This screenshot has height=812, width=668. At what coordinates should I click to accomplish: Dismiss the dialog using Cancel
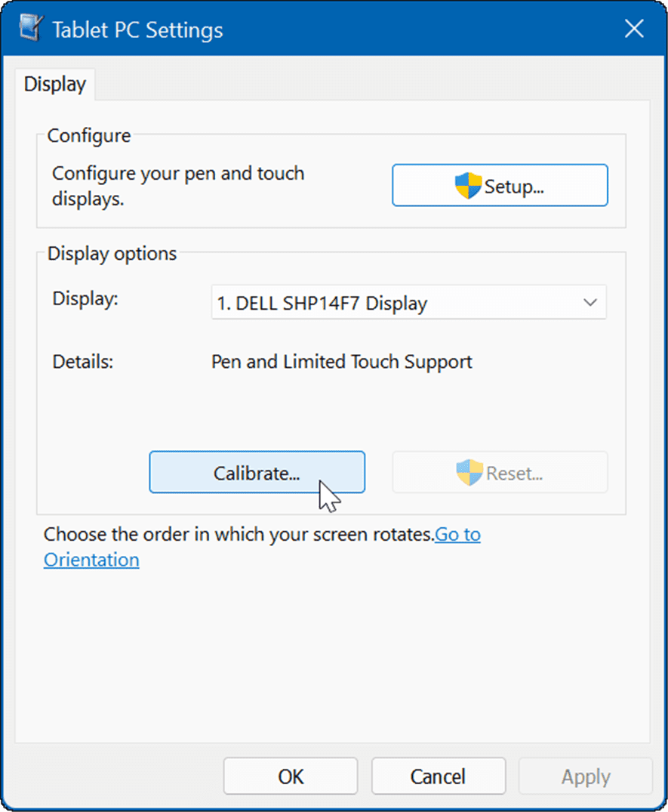click(x=438, y=776)
